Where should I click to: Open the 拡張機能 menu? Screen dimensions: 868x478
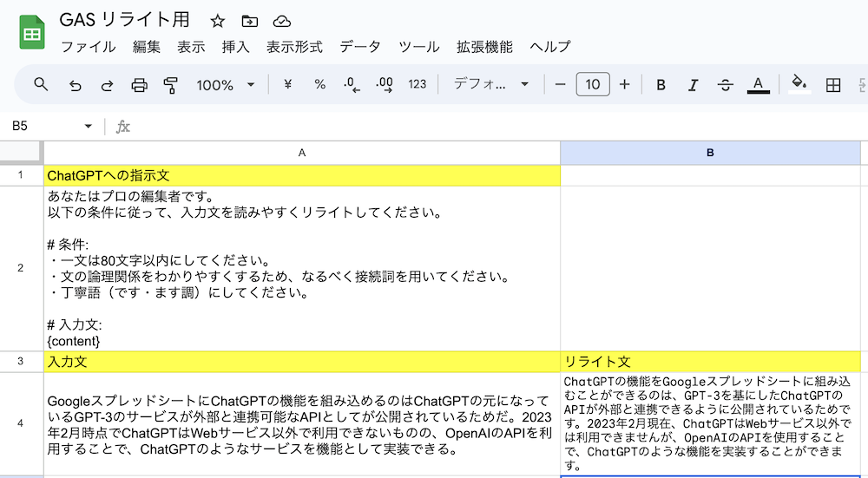click(484, 47)
